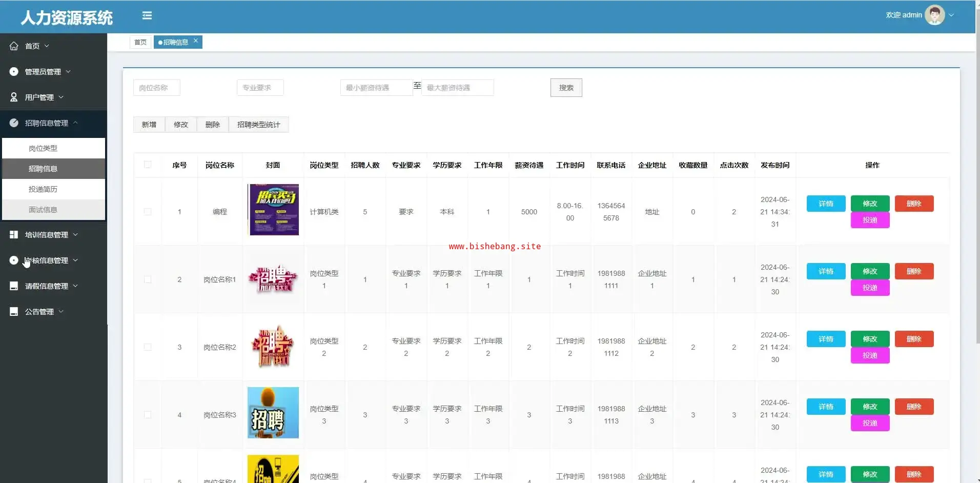
Task: Click the 公告管理 icon in sidebar
Action: (x=14, y=312)
